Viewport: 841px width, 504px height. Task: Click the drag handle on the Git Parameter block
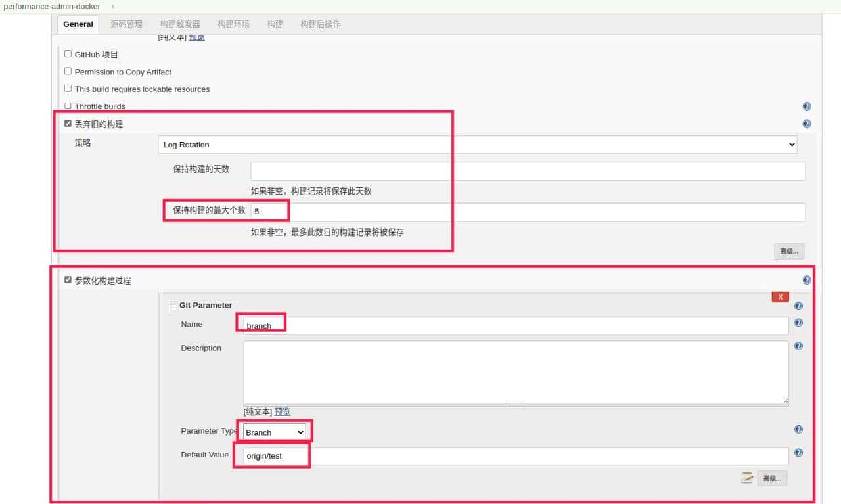point(173,304)
